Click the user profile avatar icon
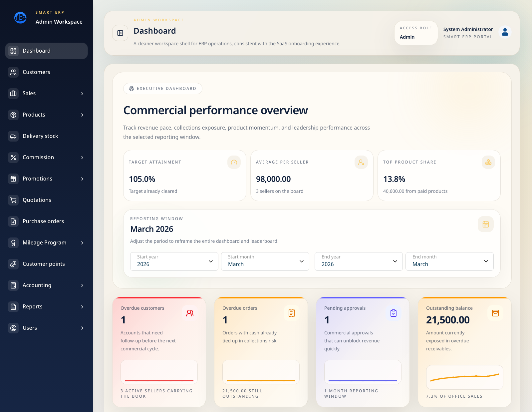Image resolution: width=532 pixels, height=412 pixels. [x=505, y=32]
